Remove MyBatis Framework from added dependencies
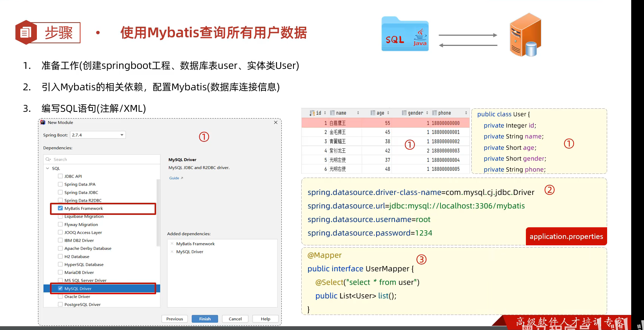This screenshot has height=330, width=644. tap(172, 244)
